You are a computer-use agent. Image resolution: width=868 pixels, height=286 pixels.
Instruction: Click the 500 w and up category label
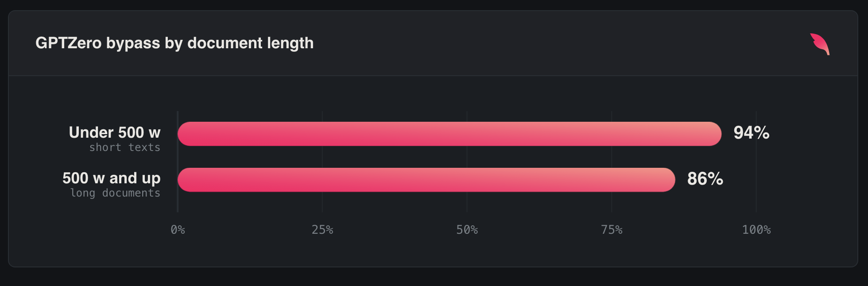tap(112, 178)
